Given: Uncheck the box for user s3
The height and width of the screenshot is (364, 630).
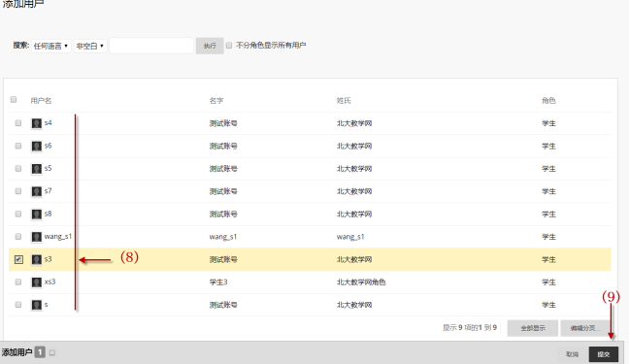Looking at the screenshot, I should pyautogui.click(x=18, y=259).
